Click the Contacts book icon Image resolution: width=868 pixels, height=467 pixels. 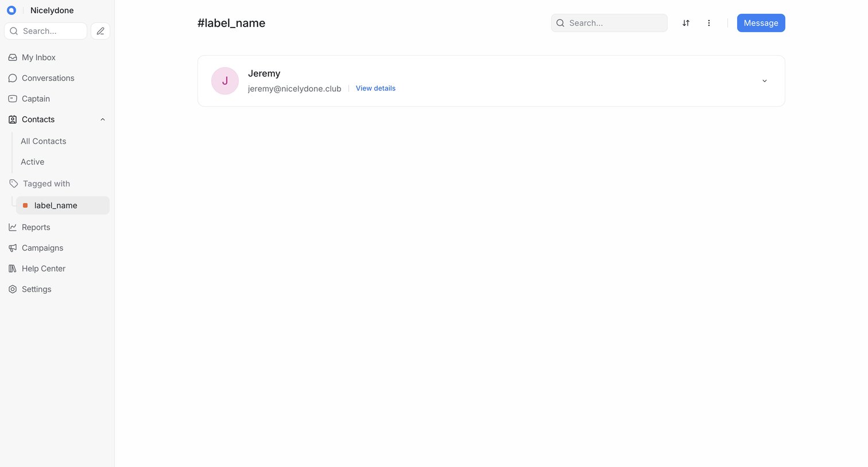click(13, 119)
